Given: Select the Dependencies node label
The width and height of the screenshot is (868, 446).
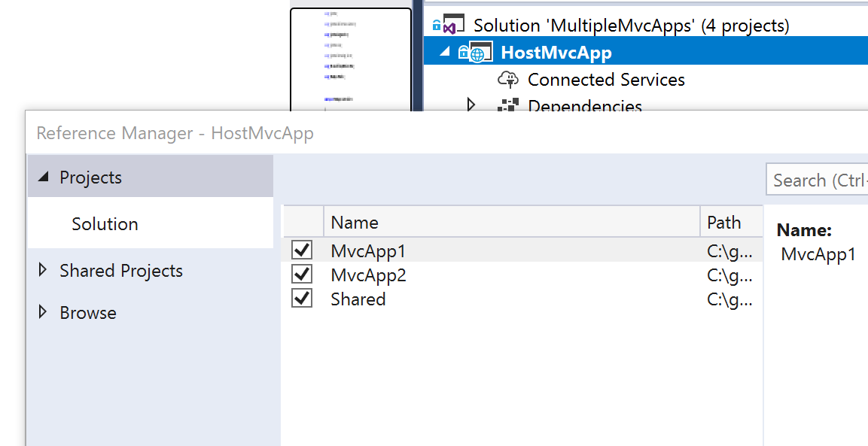Looking at the screenshot, I should [585, 105].
